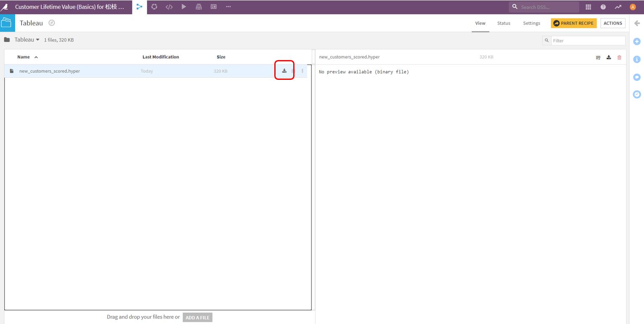
Task: Open the Dataiku bird home logo
Action: point(4,7)
